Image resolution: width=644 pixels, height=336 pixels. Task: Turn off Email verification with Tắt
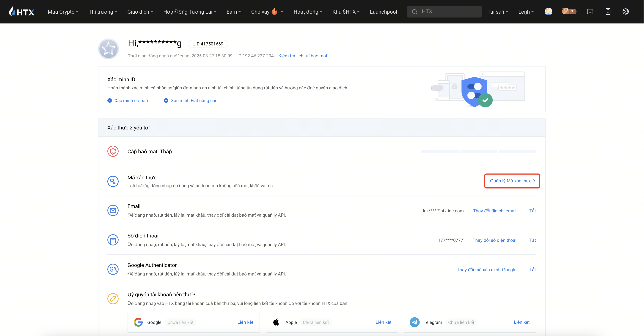click(533, 211)
